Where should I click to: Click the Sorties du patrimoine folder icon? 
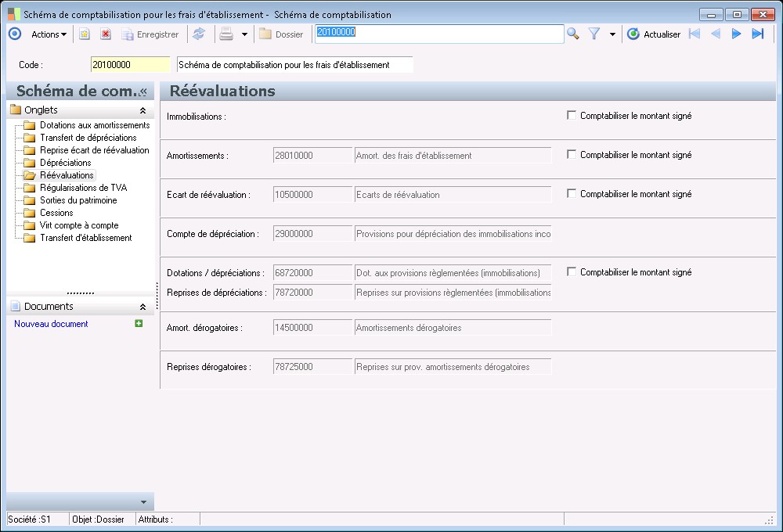point(30,200)
